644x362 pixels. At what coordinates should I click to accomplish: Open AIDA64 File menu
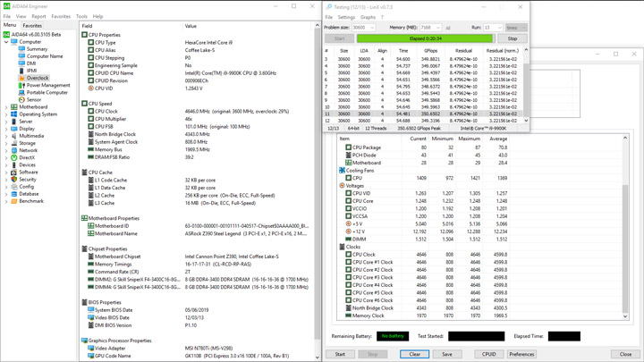[7, 16]
